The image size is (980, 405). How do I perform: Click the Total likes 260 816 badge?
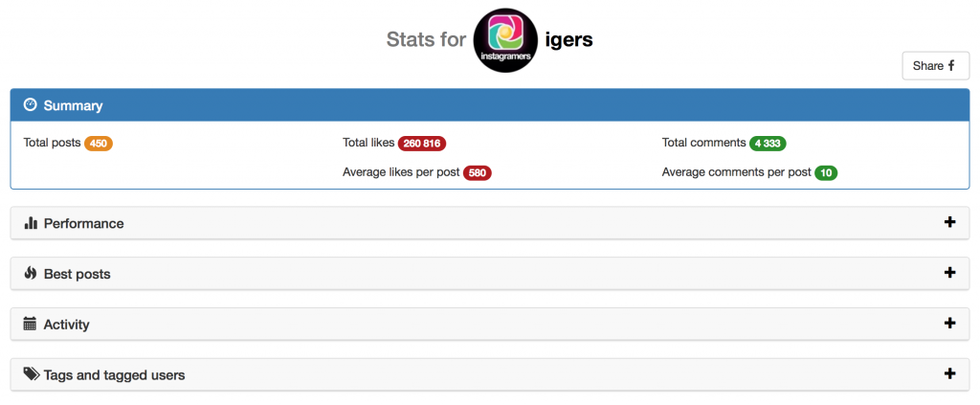(x=422, y=144)
